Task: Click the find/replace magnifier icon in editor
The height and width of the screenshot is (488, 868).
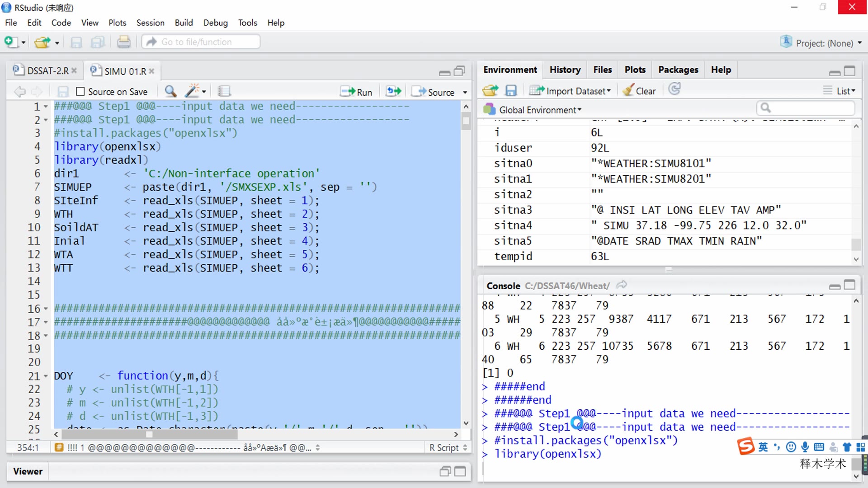Action: (x=170, y=91)
